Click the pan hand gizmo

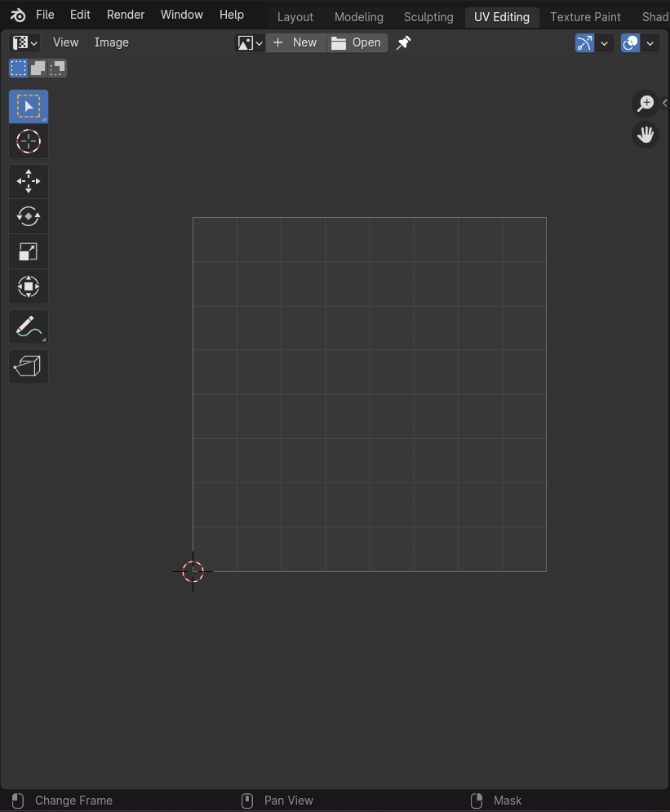[x=646, y=135]
